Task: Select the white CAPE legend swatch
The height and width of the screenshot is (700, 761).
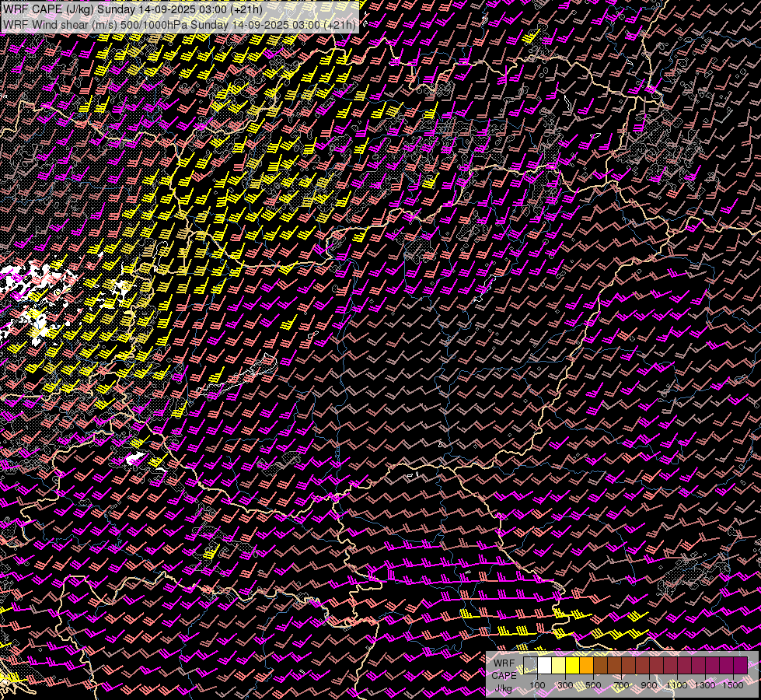Action: click(x=545, y=666)
